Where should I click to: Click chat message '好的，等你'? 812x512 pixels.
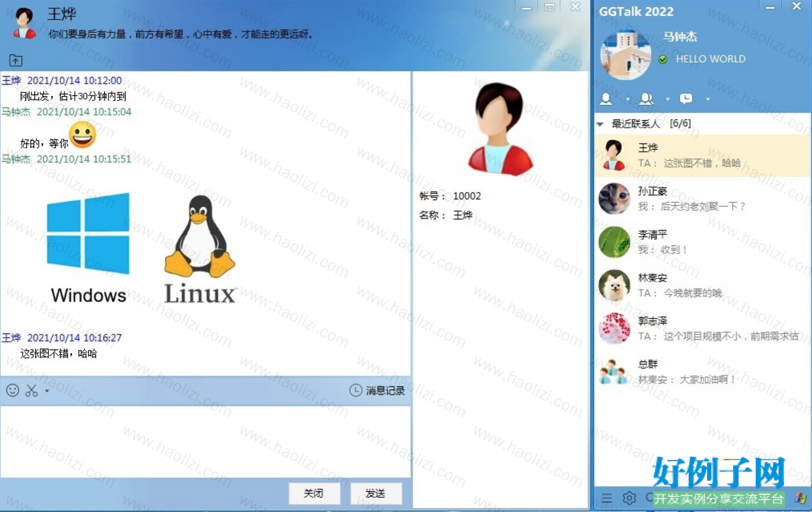pyautogui.click(x=44, y=143)
